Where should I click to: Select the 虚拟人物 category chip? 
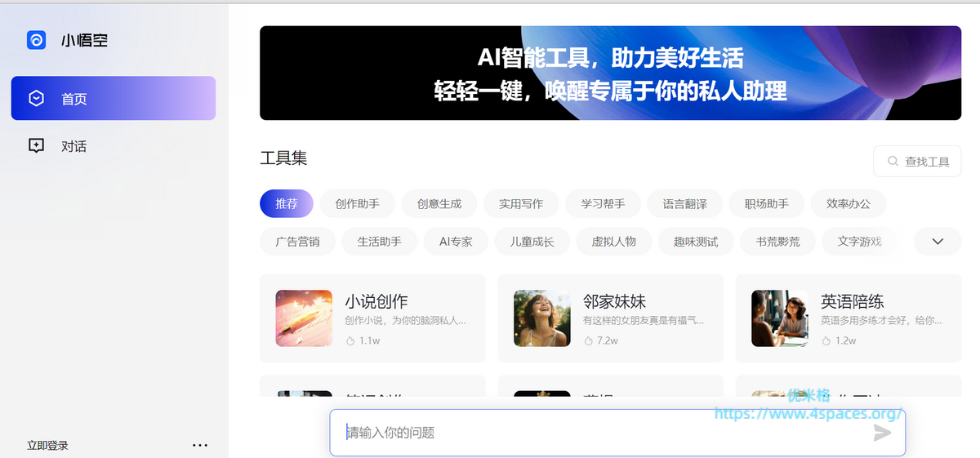tap(613, 242)
